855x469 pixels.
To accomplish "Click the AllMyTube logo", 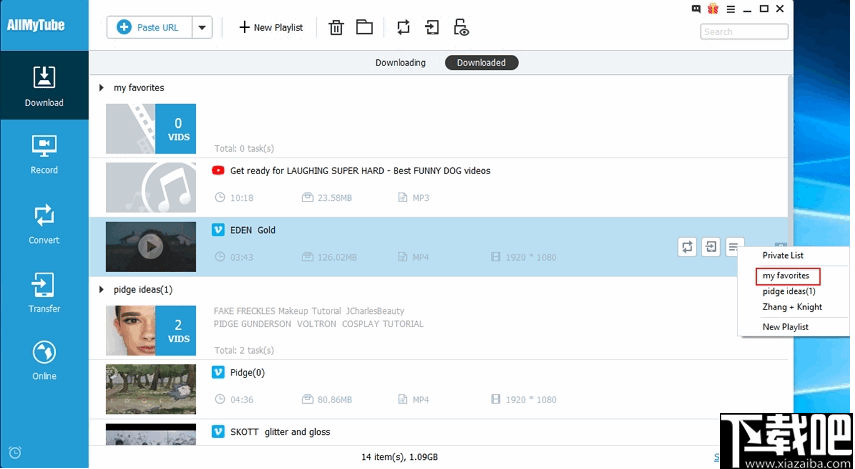I will point(36,25).
